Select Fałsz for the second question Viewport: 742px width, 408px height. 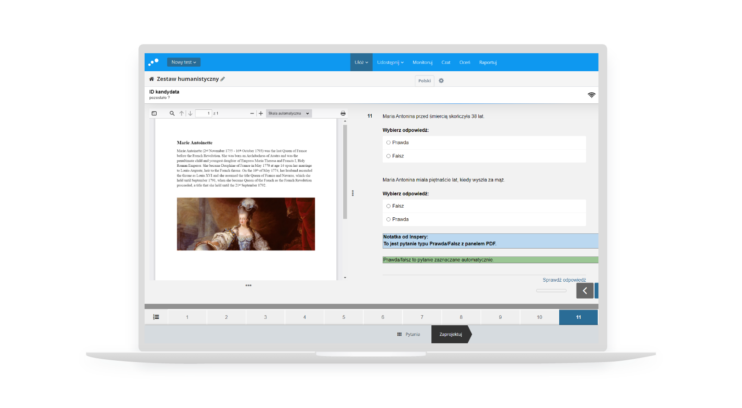[x=388, y=205]
